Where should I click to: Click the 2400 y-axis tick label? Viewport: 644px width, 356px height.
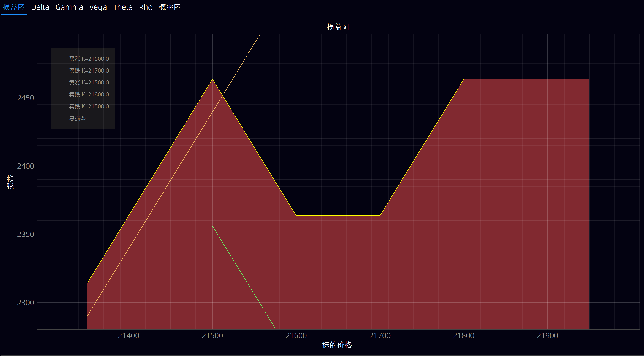(x=26, y=166)
